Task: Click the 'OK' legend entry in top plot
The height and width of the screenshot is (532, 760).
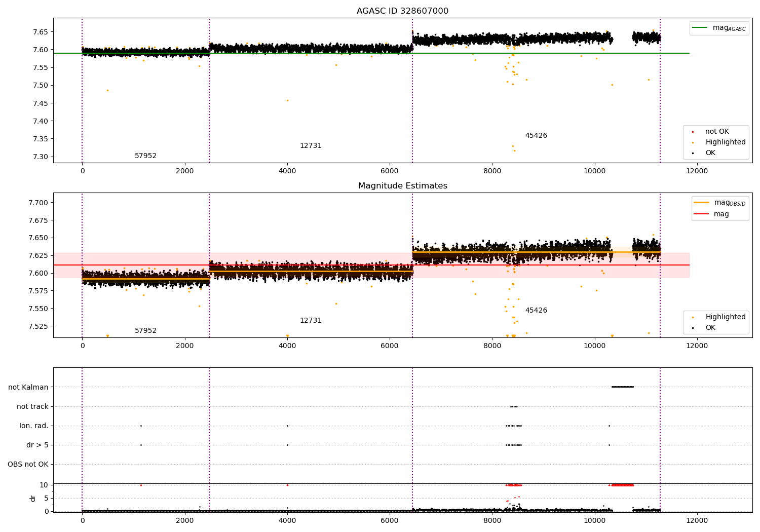Action: (x=710, y=153)
